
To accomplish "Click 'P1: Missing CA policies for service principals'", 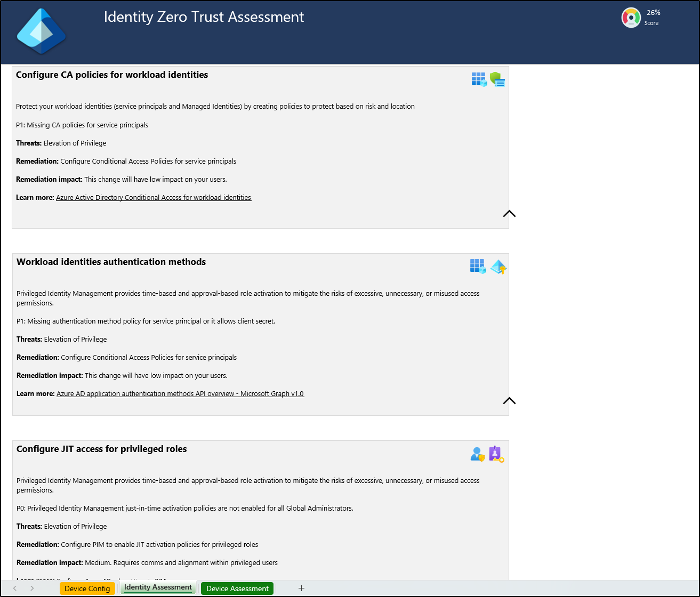I will click(x=82, y=125).
